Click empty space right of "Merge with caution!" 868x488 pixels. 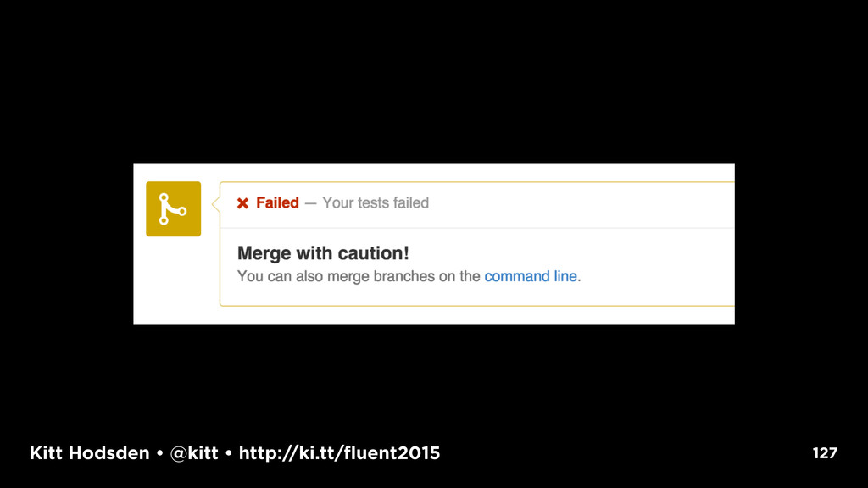point(570,252)
